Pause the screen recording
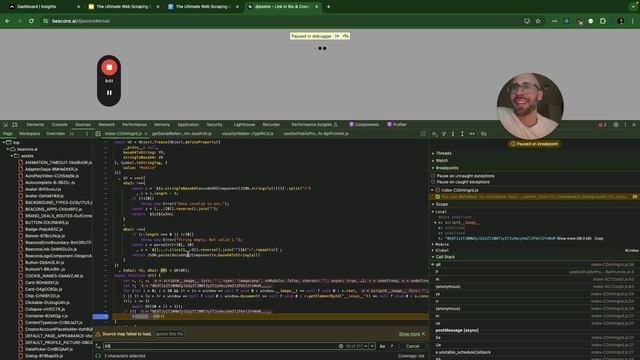The width and height of the screenshot is (640, 360). coord(109,93)
